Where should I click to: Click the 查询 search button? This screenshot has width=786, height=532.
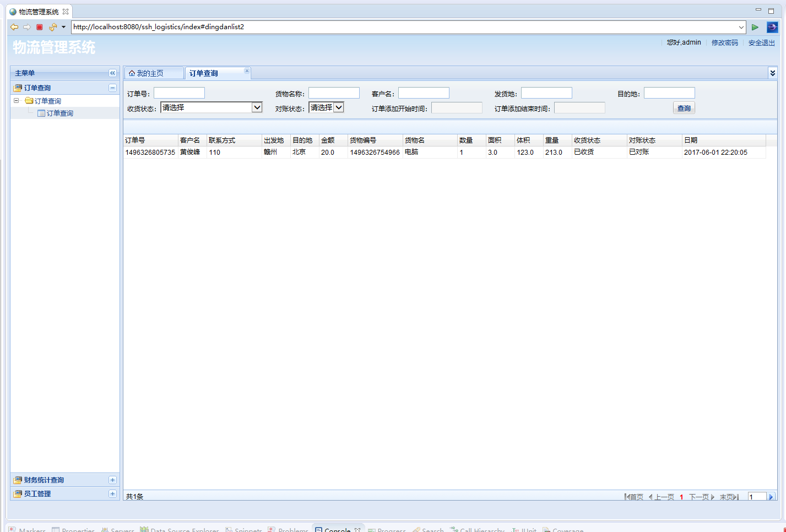click(684, 108)
